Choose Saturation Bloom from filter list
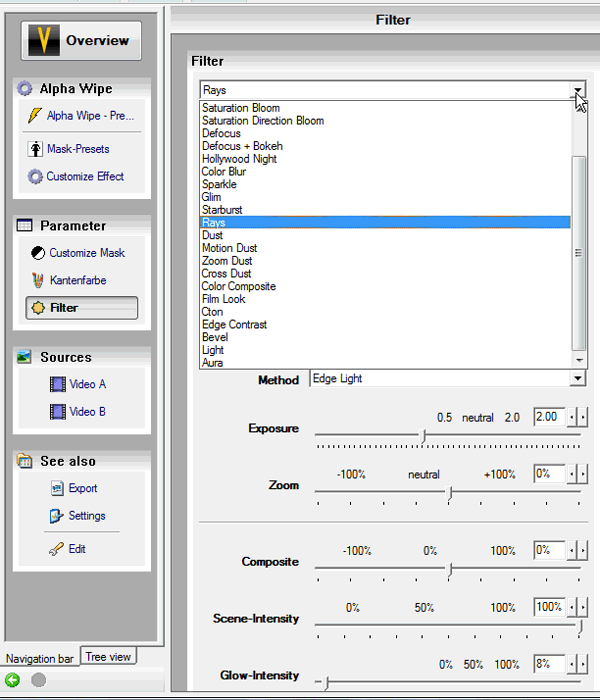Viewport: 600px width, 700px height. coord(241,108)
